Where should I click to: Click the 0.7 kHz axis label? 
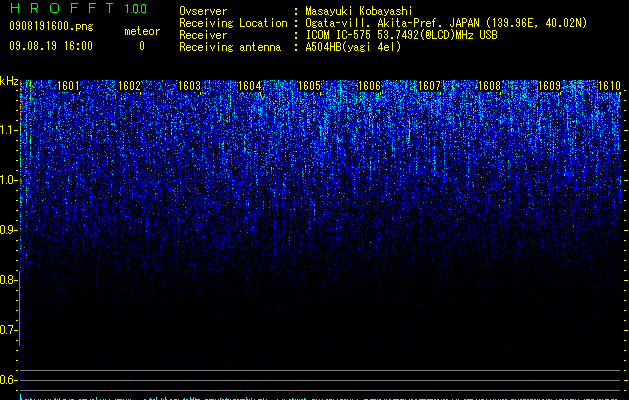[x=8, y=330]
